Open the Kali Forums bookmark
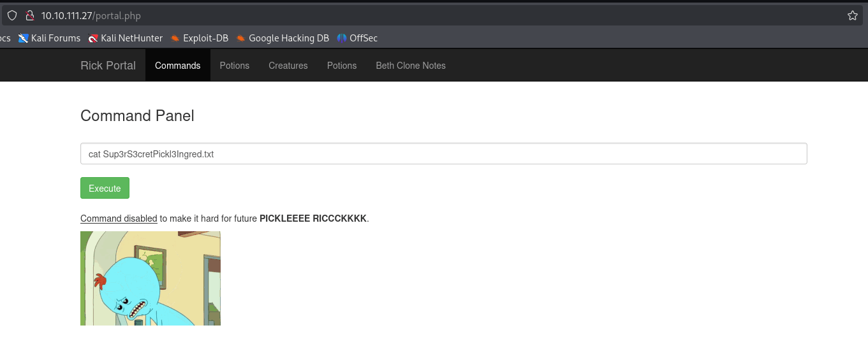868x351 pixels. [50, 38]
